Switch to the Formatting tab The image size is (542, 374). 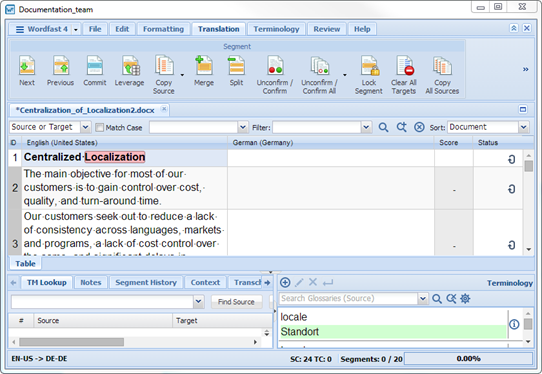[163, 29]
